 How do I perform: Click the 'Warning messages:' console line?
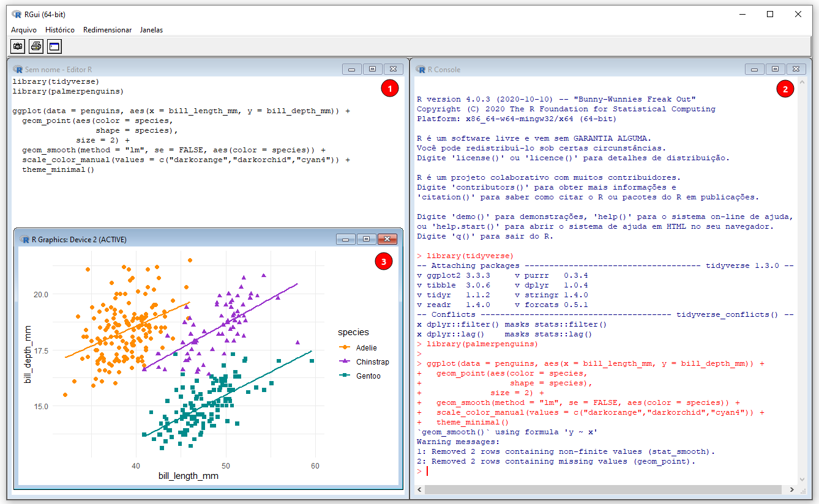[x=458, y=442]
